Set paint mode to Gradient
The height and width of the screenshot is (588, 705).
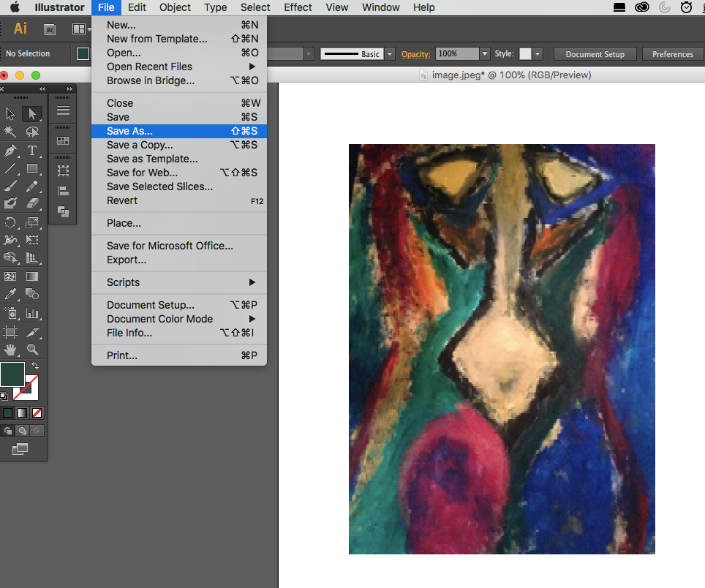(x=22, y=412)
